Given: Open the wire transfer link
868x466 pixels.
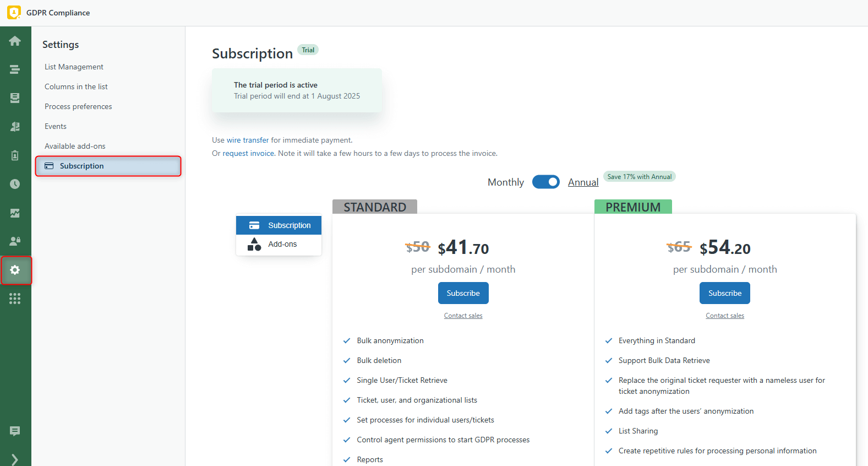Looking at the screenshot, I should [248, 140].
